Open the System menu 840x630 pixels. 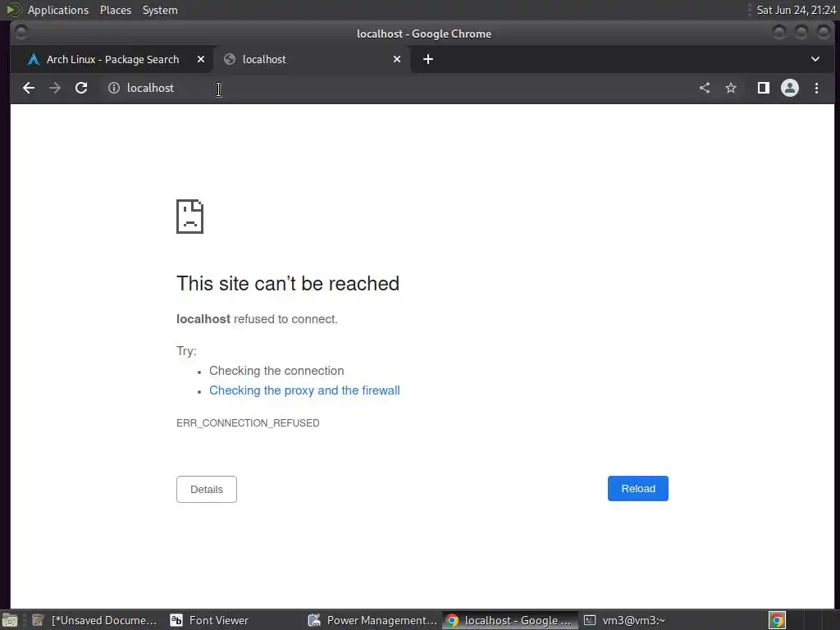tap(160, 10)
